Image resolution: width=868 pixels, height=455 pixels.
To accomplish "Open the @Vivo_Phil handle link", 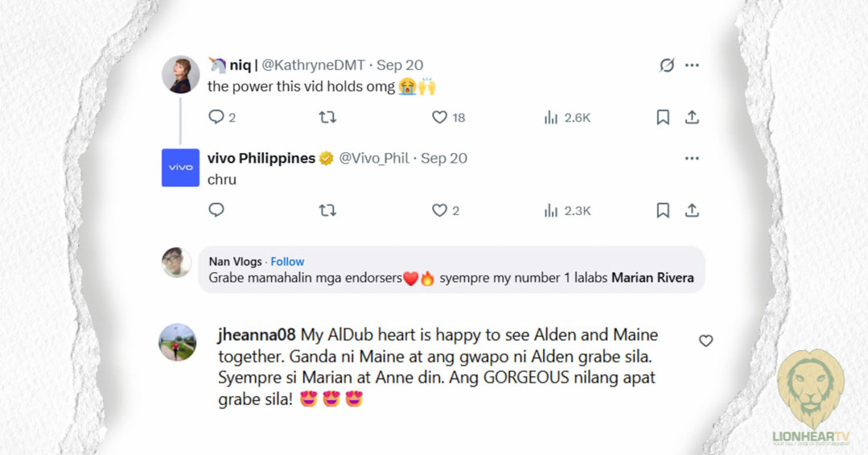I will (x=374, y=159).
